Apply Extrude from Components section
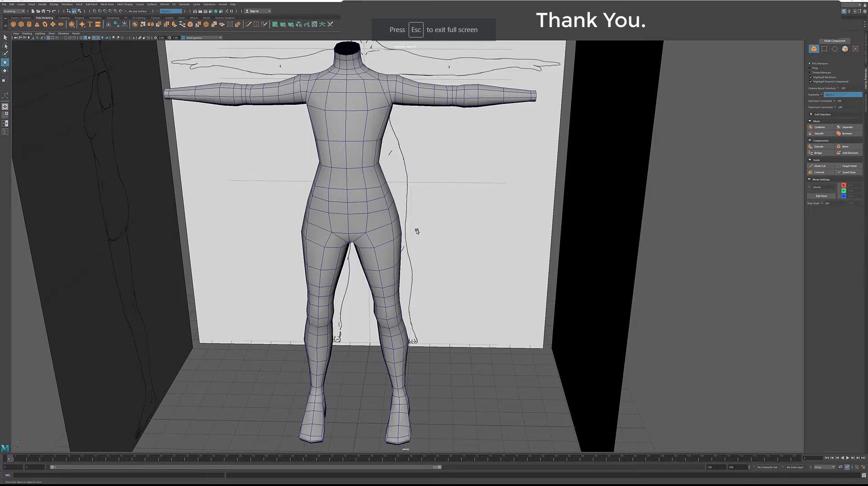868x486 pixels. tap(819, 146)
